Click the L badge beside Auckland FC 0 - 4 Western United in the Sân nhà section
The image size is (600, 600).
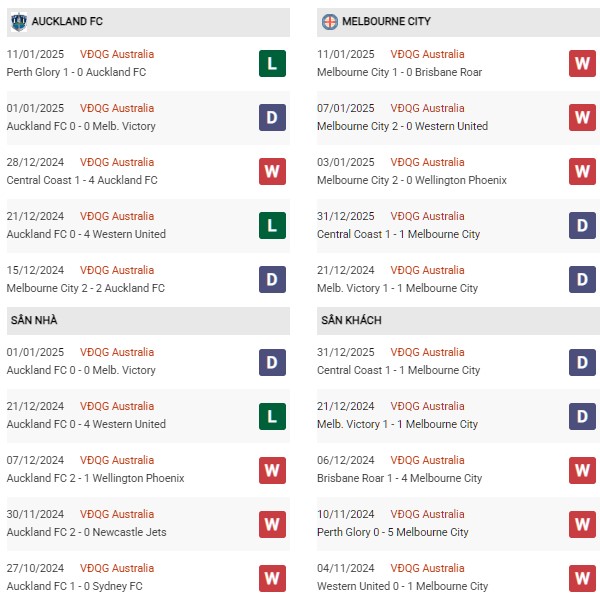272,416
